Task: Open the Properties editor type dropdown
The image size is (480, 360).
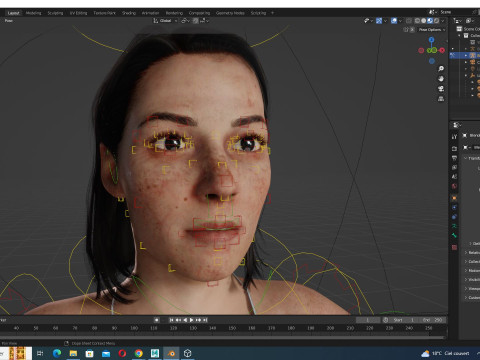Action: coord(456,125)
